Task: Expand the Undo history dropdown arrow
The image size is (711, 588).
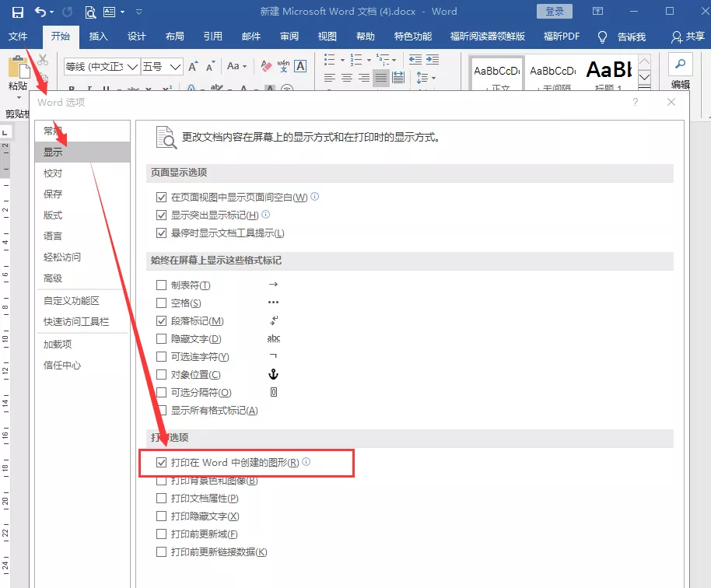Action: pyautogui.click(x=51, y=12)
